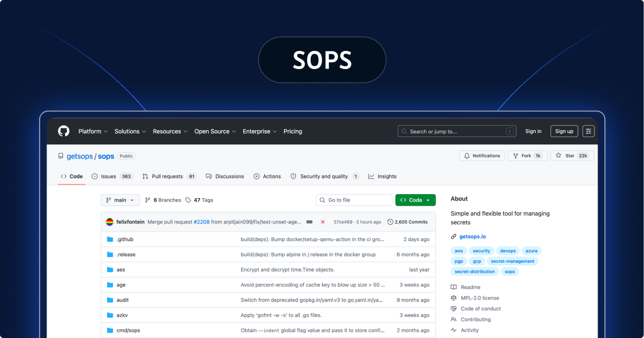Open the getsops owner link
The image size is (644, 338).
click(80, 156)
